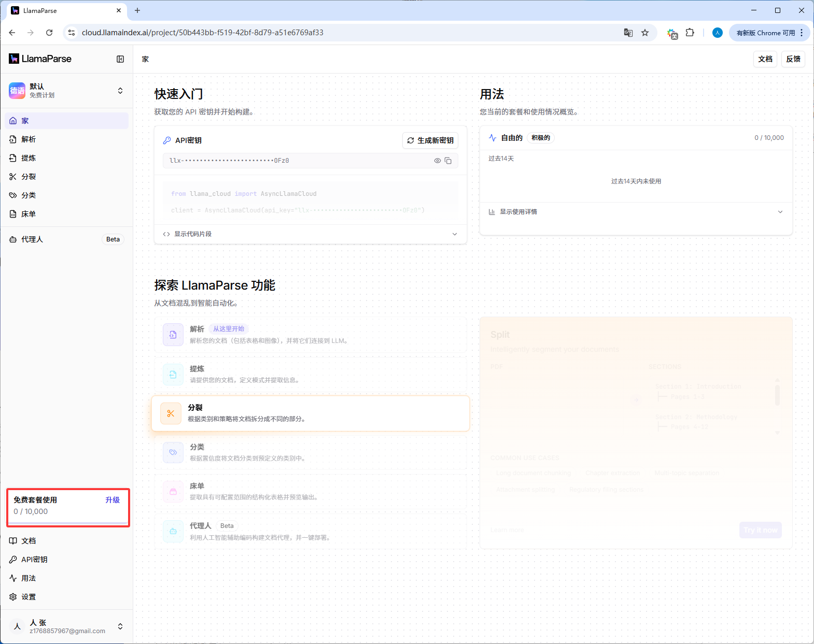Click site info icon in address bar
The image size is (814, 644).
pyautogui.click(x=72, y=33)
